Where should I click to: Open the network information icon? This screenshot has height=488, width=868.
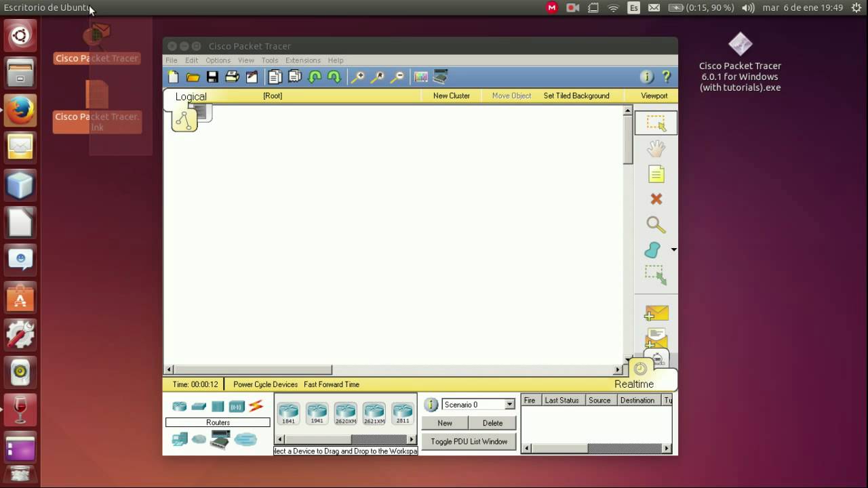646,77
